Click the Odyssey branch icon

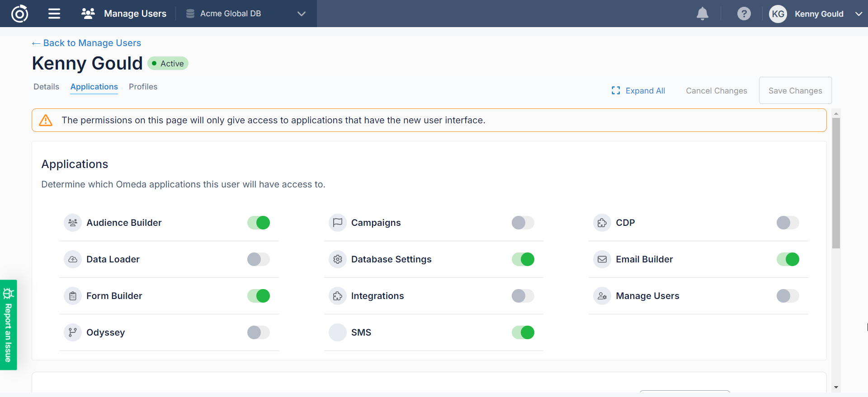pyautogui.click(x=72, y=332)
